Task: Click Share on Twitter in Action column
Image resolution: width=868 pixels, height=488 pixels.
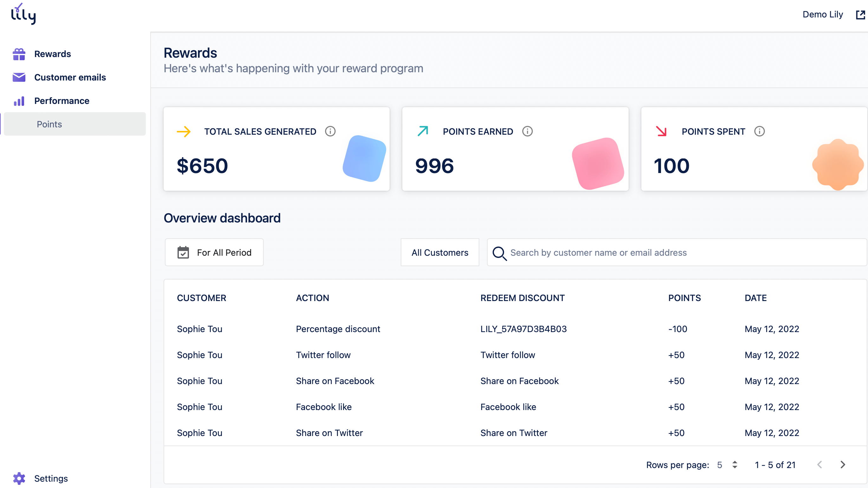Action: pyautogui.click(x=329, y=433)
